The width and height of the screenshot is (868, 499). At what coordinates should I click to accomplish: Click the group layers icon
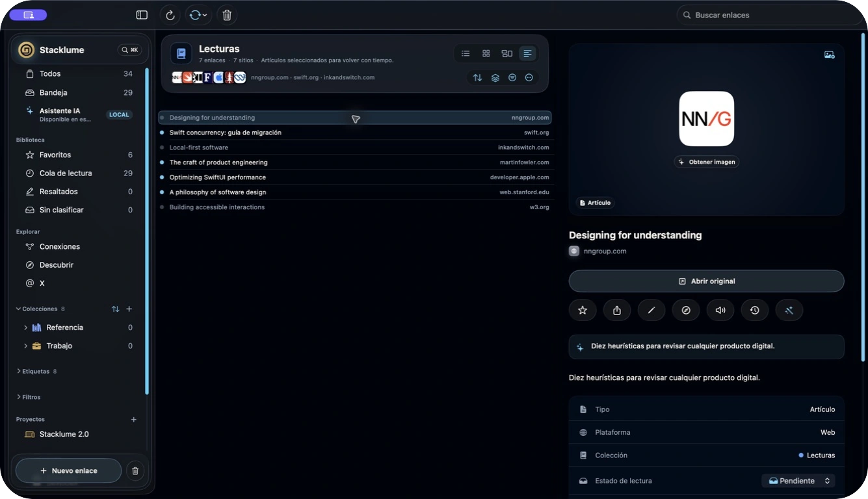point(495,77)
